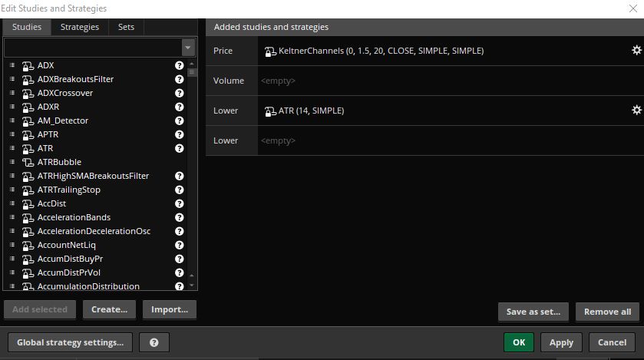Click the help button near Global strategy settings
This screenshot has height=360, width=644.
coord(154,342)
